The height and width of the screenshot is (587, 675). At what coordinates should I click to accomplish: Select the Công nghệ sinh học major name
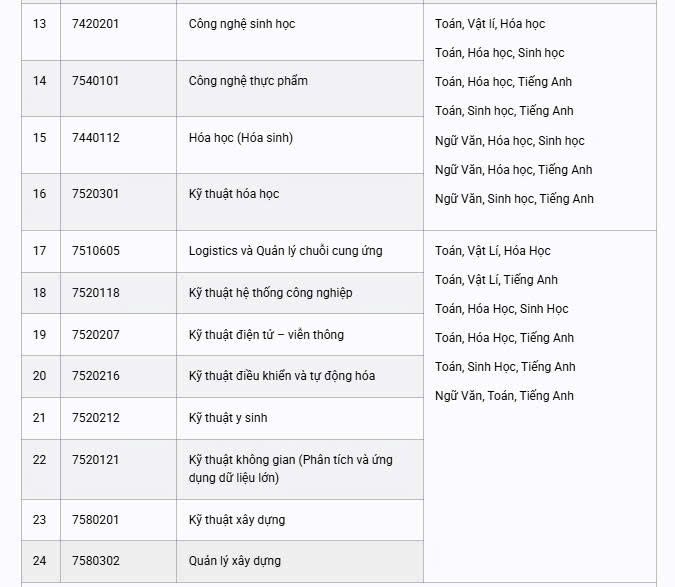point(242,24)
